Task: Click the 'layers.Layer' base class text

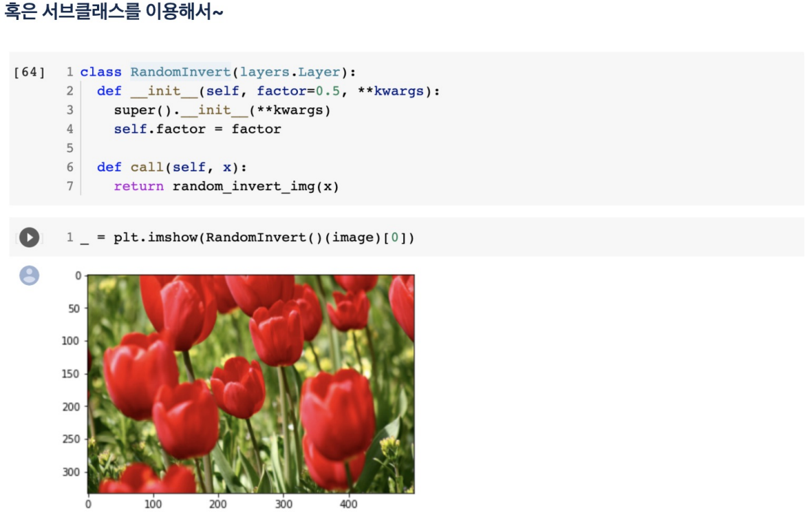Action: [x=290, y=72]
